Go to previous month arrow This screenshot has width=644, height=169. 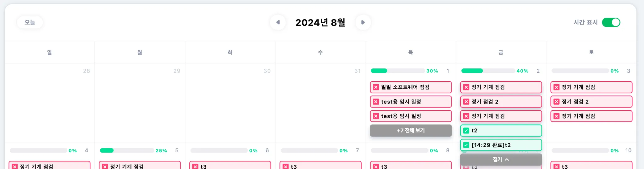click(x=278, y=22)
